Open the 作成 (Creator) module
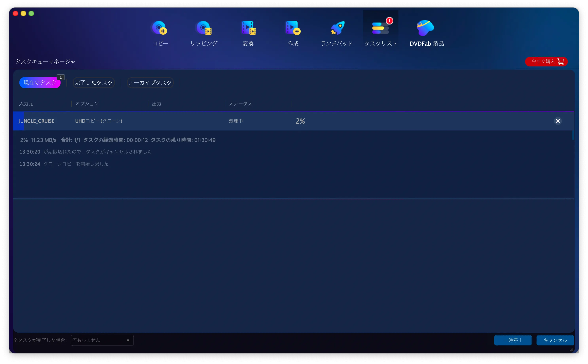The width and height of the screenshot is (588, 364). point(293,33)
